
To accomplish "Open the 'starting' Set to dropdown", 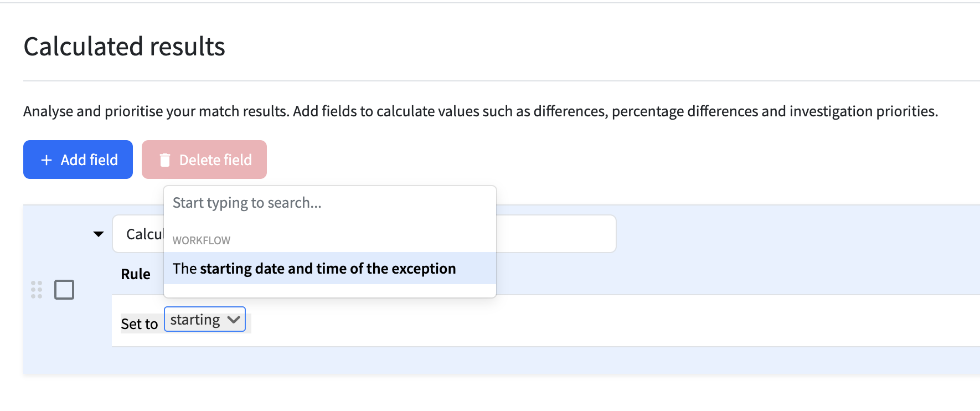I will click(205, 320).
